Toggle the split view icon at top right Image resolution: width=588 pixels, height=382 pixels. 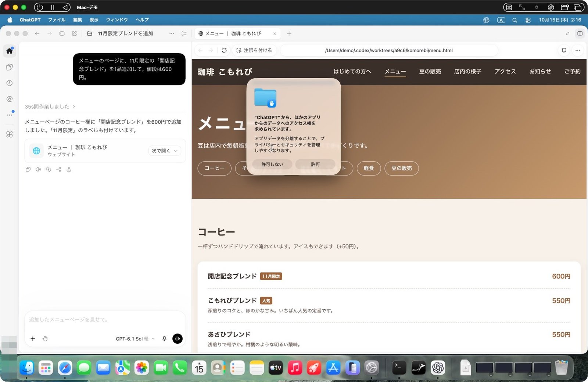(580, 33)
